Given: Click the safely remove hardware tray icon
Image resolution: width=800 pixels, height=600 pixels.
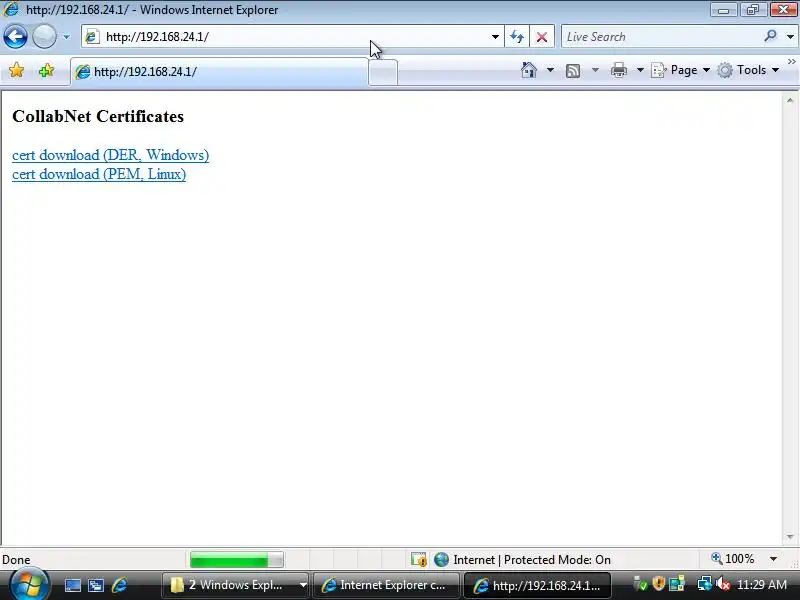Looking at the screenshot, I should [640, 583].
